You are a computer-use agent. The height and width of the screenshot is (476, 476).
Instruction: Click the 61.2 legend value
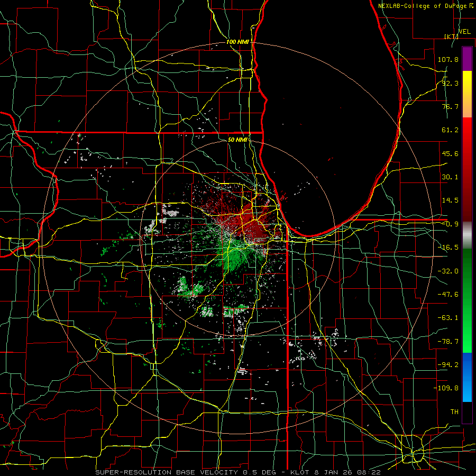(450, 130)
